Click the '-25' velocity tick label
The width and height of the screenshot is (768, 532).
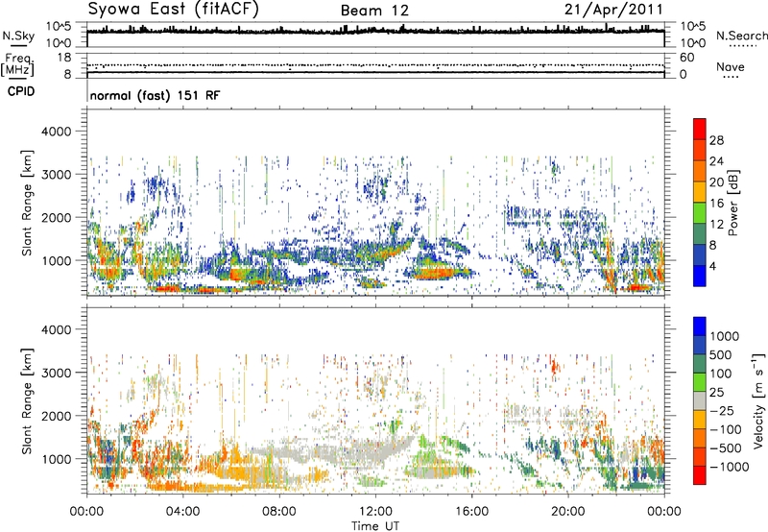click(x=722, y=411)
